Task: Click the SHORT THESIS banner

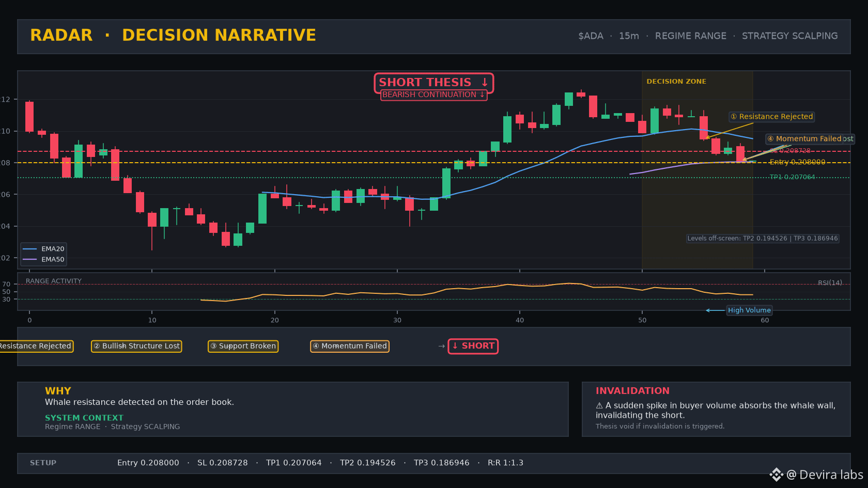Action: (x=434, y=82)
